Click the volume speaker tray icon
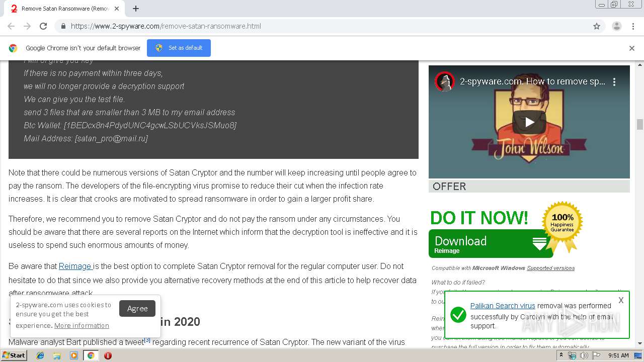 (584, 355)
